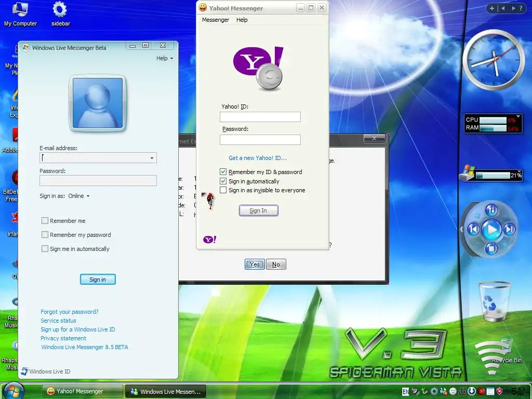Open Get a new Yahoo! ID link
Screen dimensions: 532x399
(258, 158)
